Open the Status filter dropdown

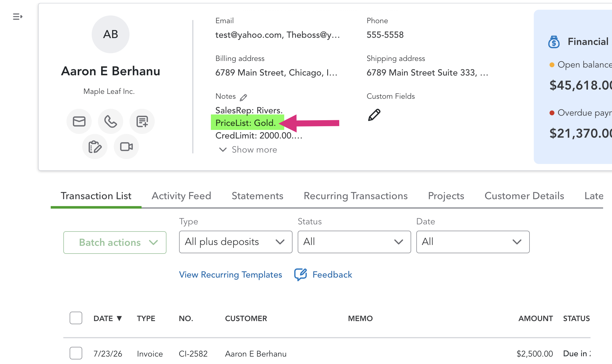tap(354, 242)
